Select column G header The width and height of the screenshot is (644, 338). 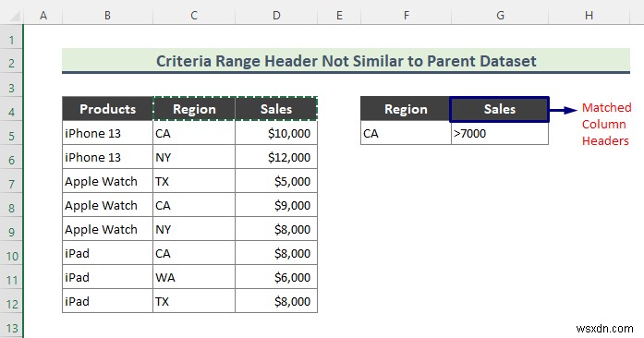click(500, 16)
